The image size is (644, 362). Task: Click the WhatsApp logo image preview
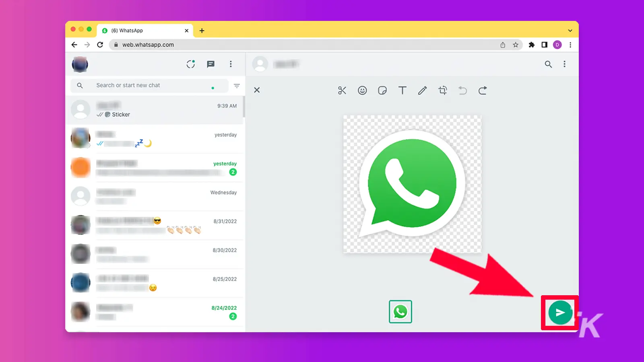(x=412, y=184)
